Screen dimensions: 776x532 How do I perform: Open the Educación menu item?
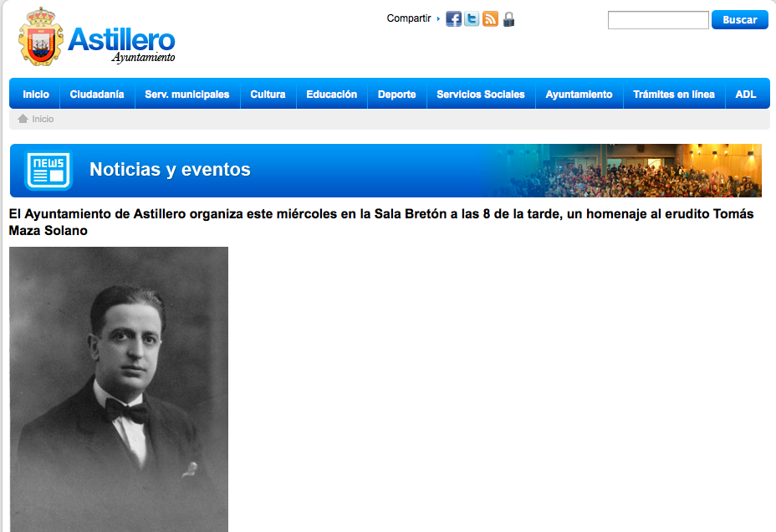(x=332, y=94)
